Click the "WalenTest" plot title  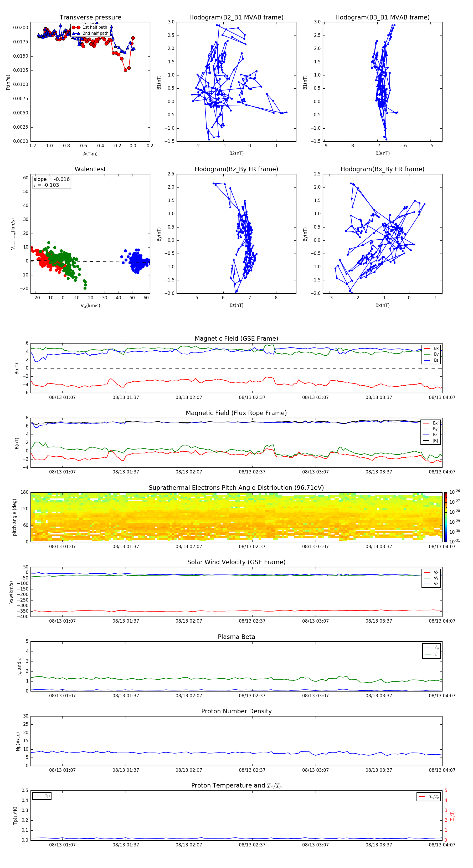(90, 169)
